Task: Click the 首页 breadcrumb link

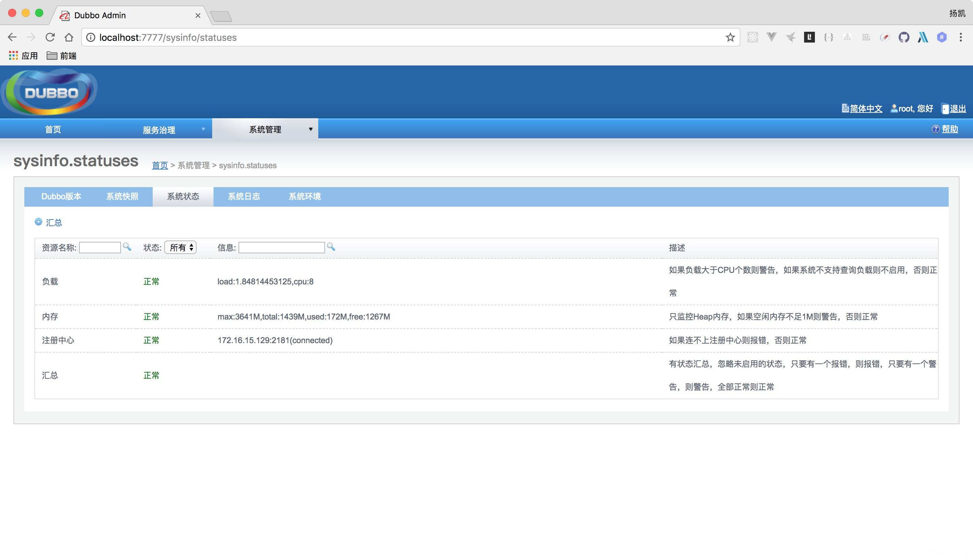Action: point(160,166)
